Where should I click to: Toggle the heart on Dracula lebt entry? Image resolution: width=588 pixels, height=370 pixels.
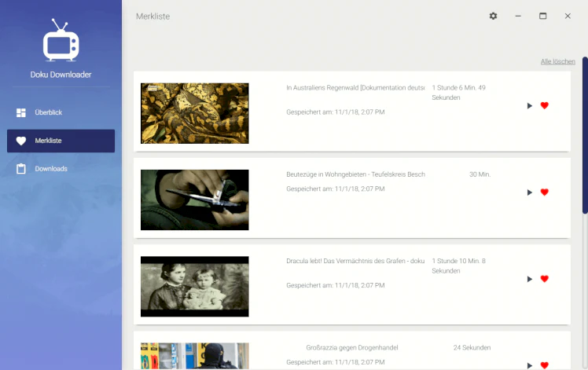tap(545, 279)
